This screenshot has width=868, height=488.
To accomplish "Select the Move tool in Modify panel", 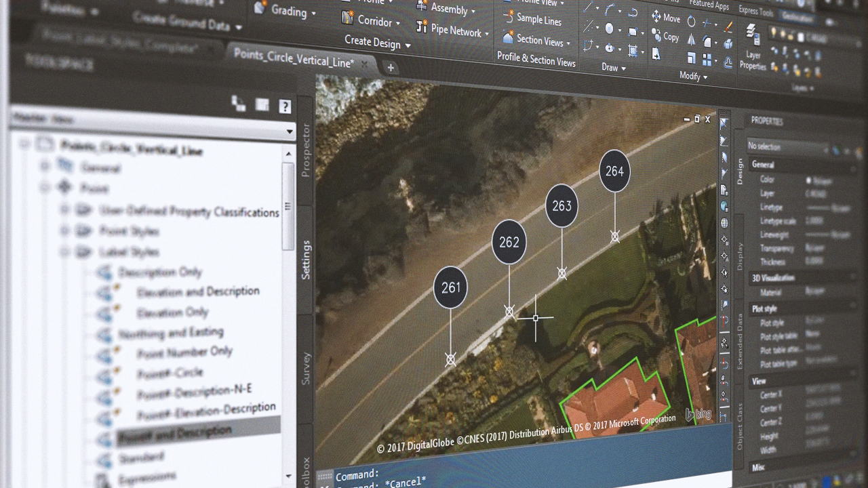I will [665, 18].
